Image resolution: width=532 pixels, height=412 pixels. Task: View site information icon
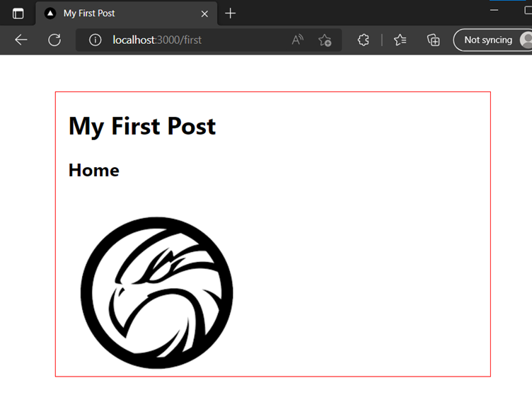pos(95,40)
